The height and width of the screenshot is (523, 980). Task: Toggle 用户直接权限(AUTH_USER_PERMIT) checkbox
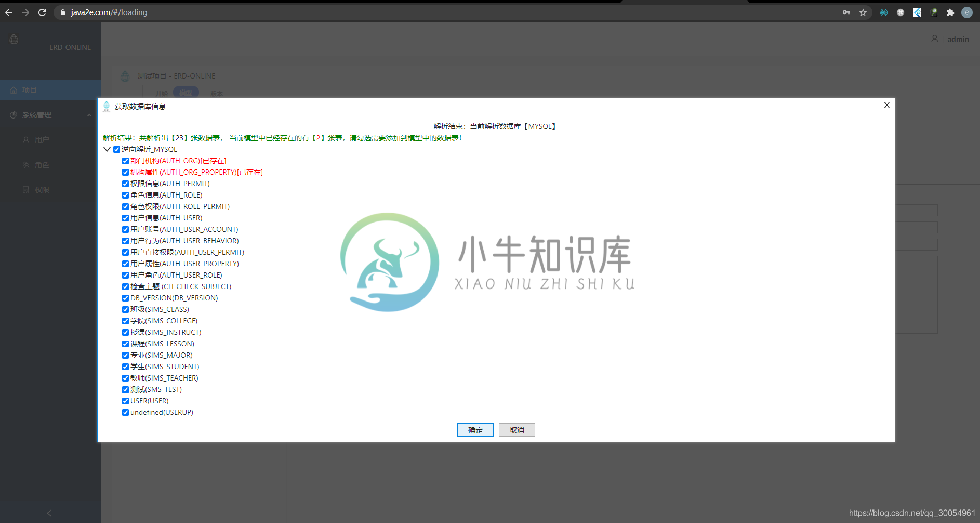coord(125,252)
